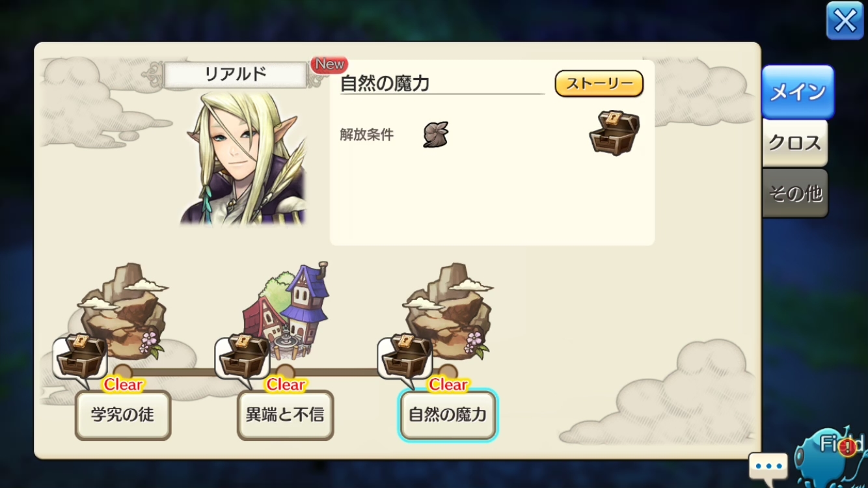The width and height of the screenshot is (868, 488).
Task: Switch to the メイン tab
Action: [x=798, y=92]
